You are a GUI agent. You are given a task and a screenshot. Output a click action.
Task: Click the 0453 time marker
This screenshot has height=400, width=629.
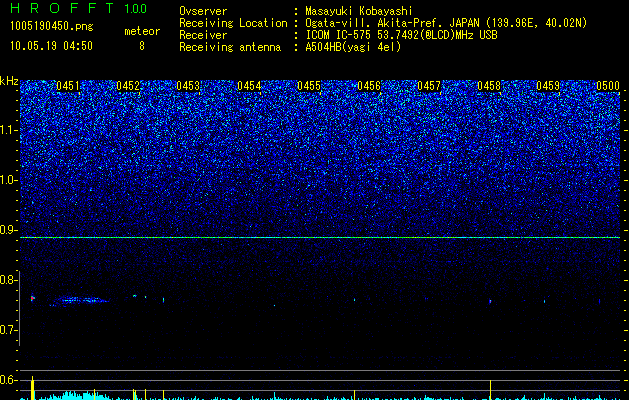coord(188,86)
